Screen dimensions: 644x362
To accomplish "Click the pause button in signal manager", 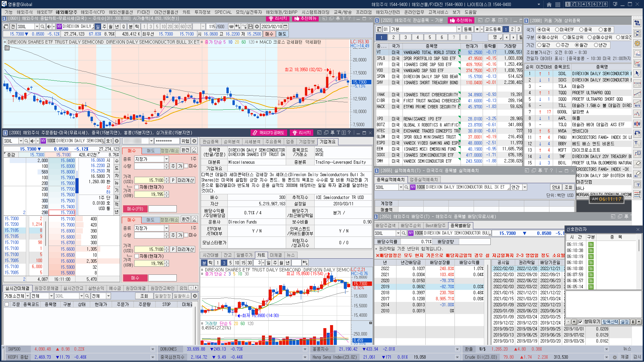I will 574,322.
